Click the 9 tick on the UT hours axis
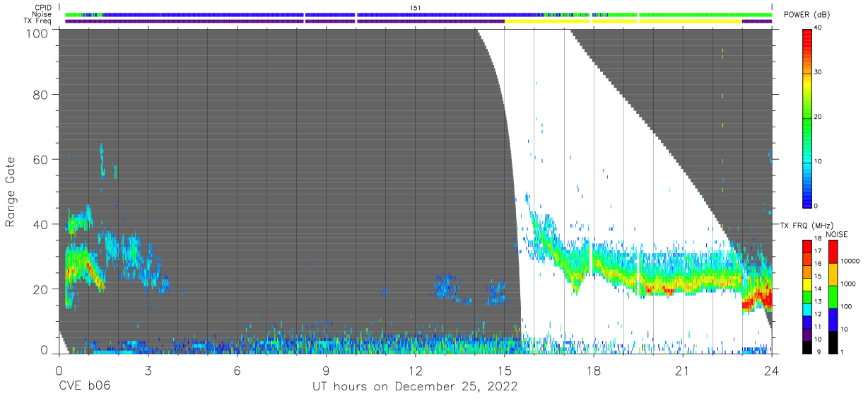868x401 pixels. click(326, 371)
